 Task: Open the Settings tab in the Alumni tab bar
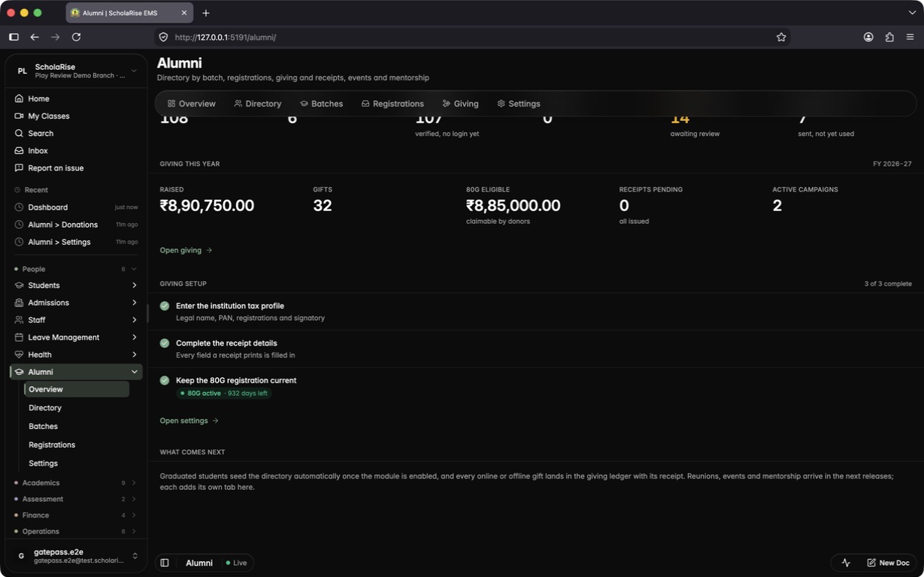(x=519, y=104)
